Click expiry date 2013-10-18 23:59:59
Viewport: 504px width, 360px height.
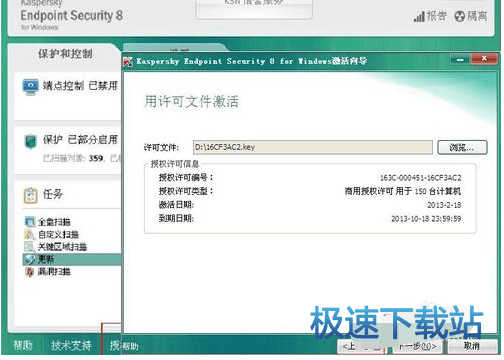426,219
